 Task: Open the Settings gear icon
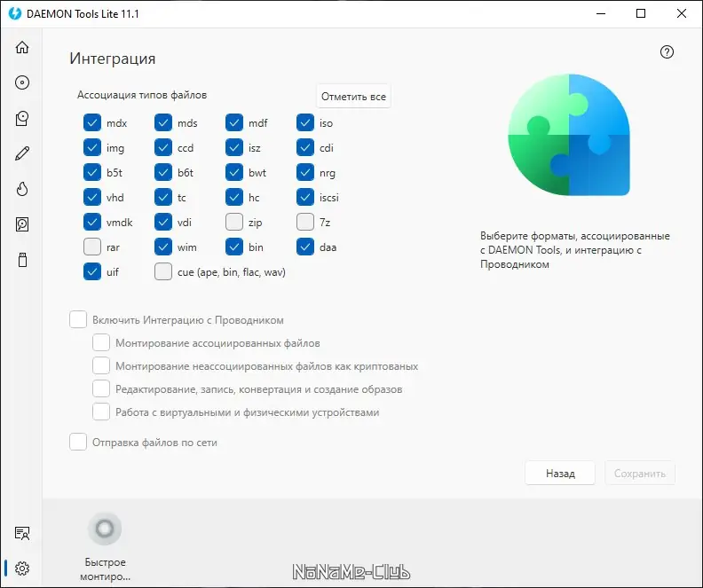tap(22, 568)
